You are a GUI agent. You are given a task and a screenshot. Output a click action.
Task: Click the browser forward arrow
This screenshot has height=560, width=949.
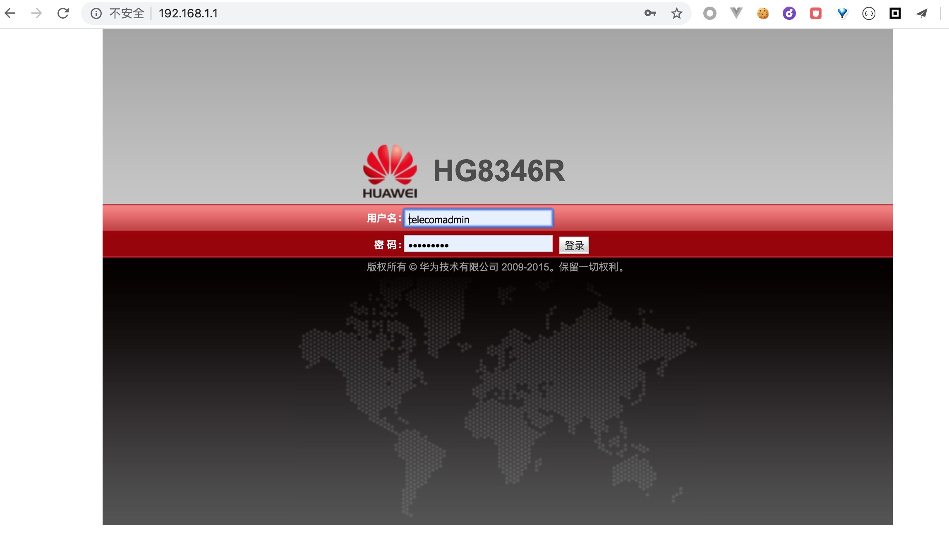click(36, 13)
